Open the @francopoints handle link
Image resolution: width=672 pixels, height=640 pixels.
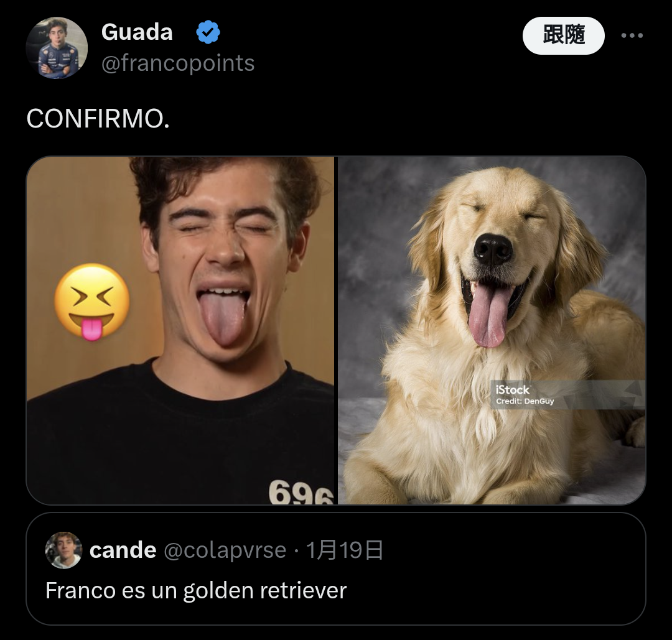(178, 63)
